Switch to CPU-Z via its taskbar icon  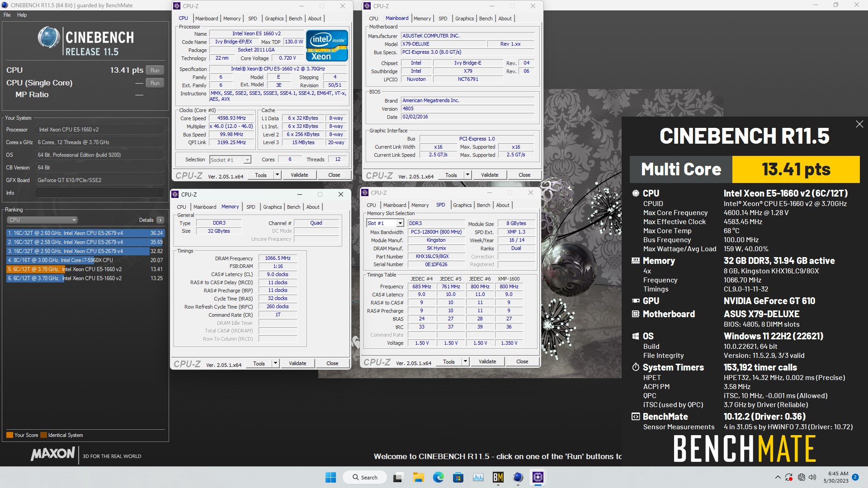tap(538, 477)
